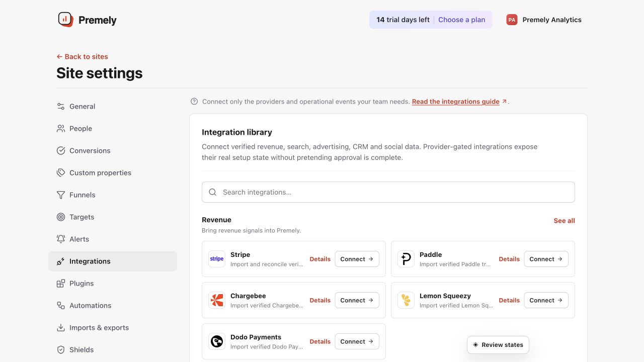Click the Dodo Payments logo icon
Screen dimensions: 644x362
point(217,341)
